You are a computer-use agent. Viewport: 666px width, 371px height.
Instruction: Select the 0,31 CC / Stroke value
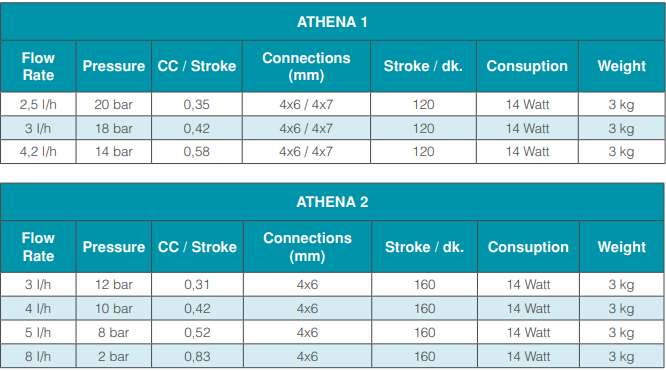click(197, 284)
